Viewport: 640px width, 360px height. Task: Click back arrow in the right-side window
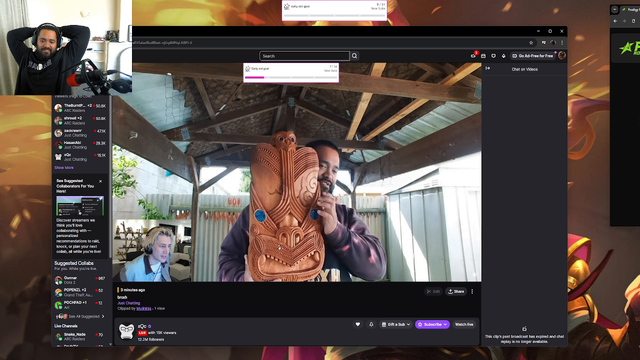(616, 21)
